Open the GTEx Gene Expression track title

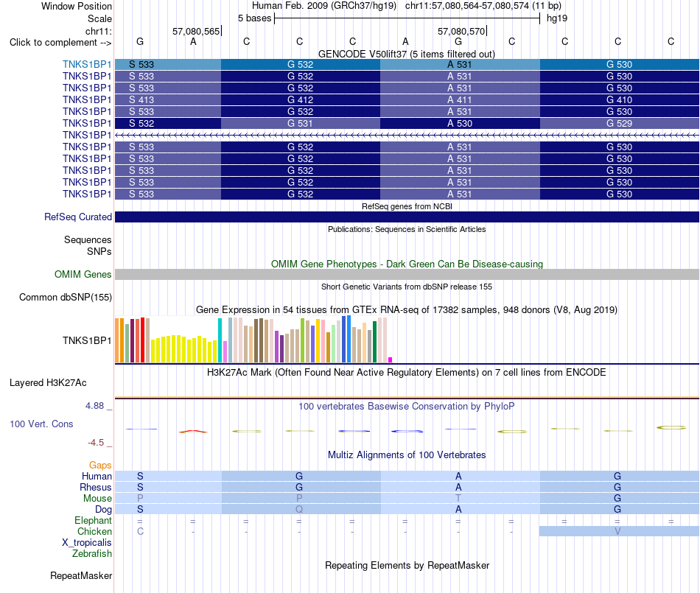point(407,309)
